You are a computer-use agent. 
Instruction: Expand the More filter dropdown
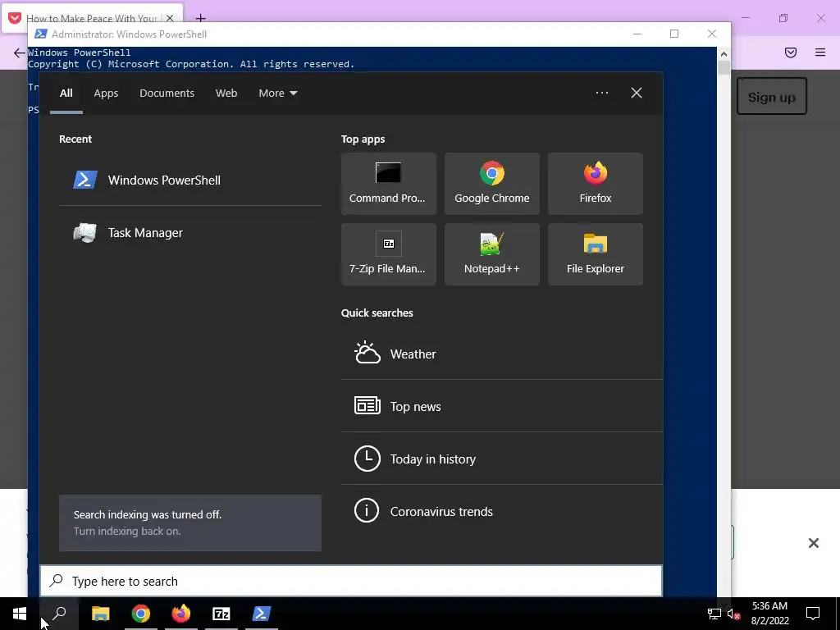(x=277, y=94)
